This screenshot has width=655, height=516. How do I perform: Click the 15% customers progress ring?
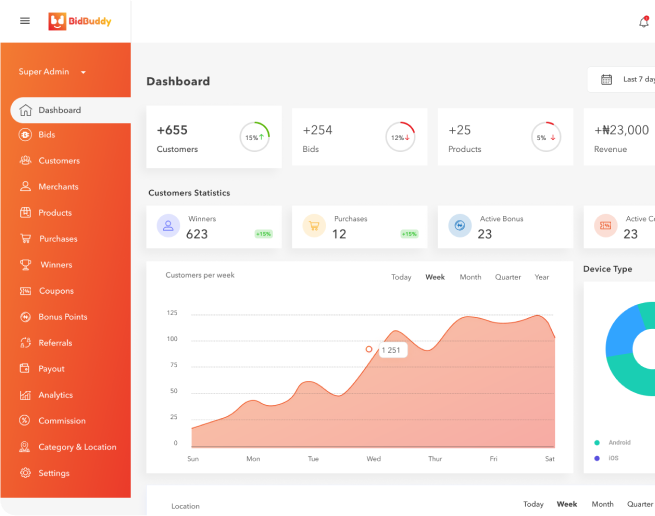(254, 137)
